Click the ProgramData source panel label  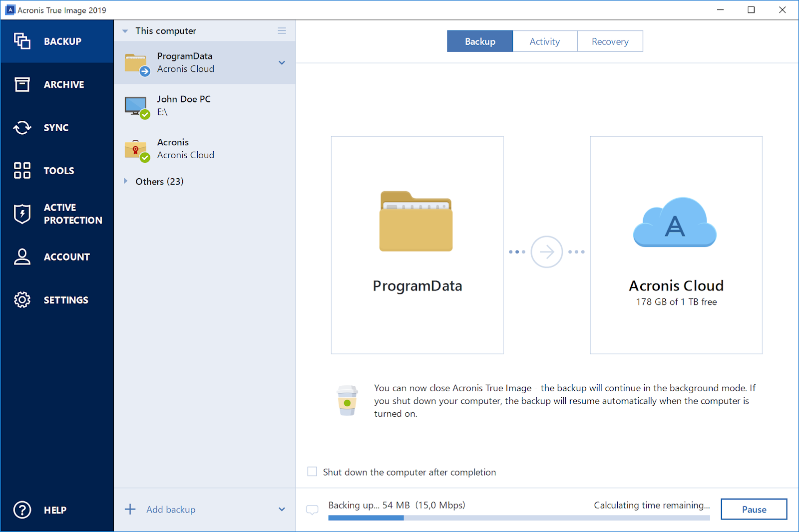pyautogui.click(x=417, y=286)
